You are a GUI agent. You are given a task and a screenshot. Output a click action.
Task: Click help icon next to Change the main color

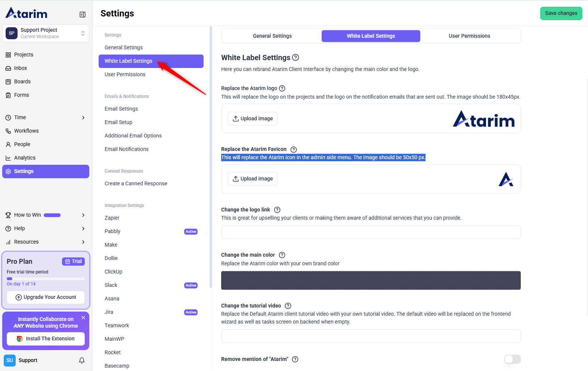(x=282, y=255)
